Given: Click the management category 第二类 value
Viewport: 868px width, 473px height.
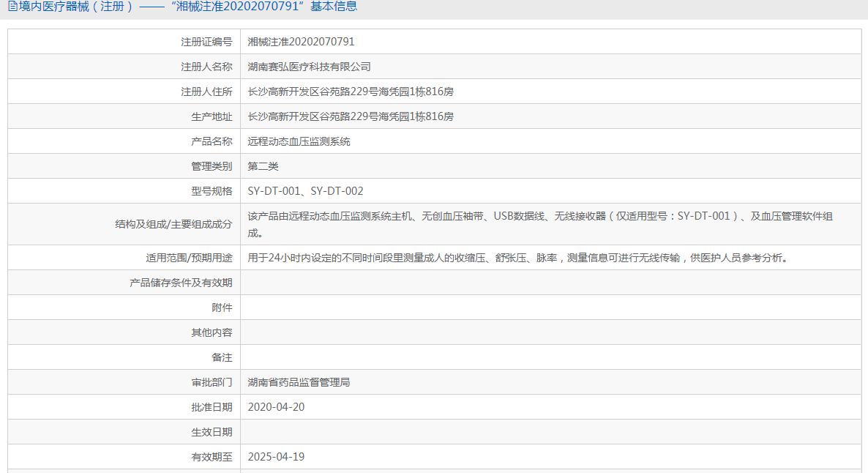Looking at the screenshot, I should tap(263, 166).
